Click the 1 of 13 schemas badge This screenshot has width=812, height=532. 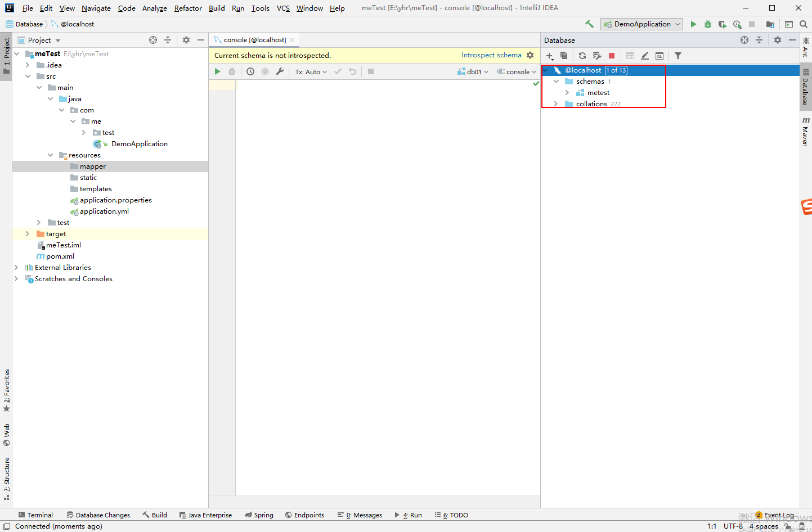616,70
